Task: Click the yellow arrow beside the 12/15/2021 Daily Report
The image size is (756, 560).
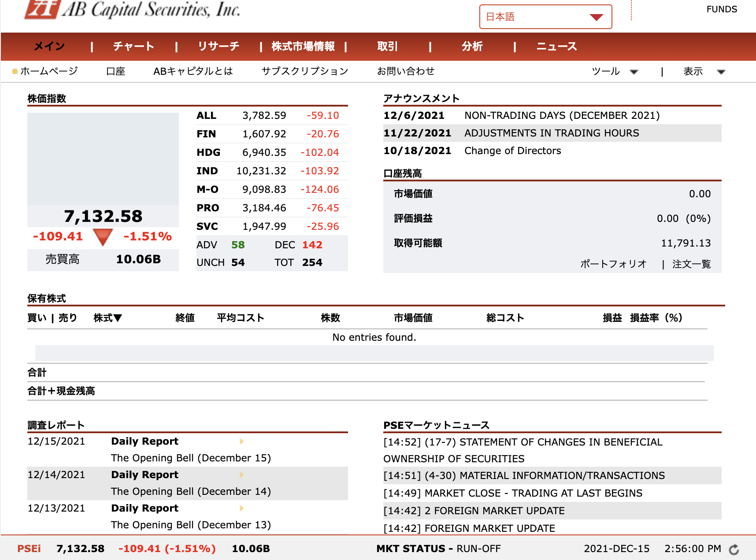Action: [241, 441]
